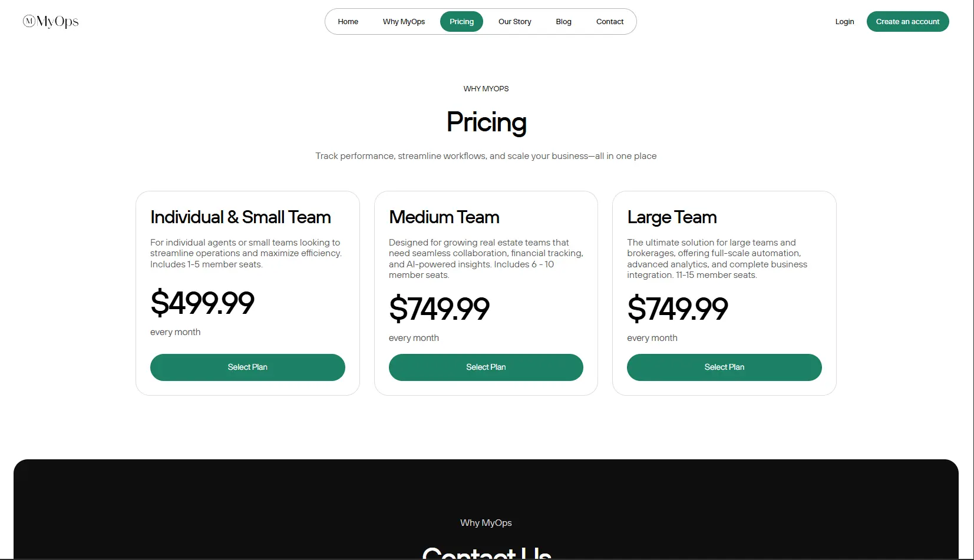Click the Large Team card title
This screenshot has width=974, height=560.
point(672,217)
